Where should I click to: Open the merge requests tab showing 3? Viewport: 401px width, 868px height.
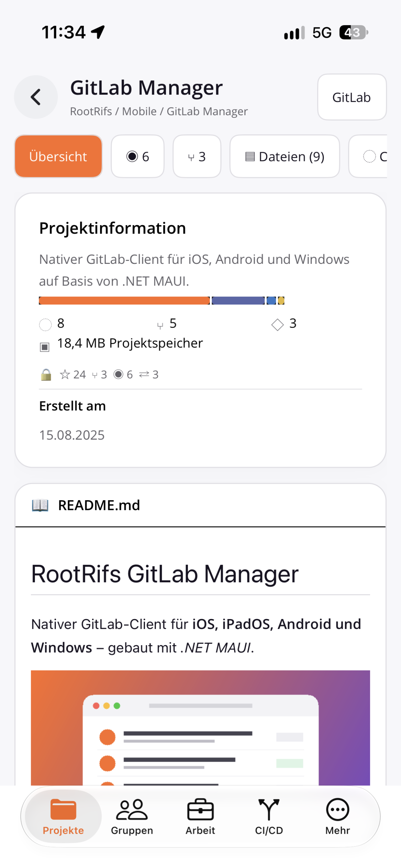(197, 156)
